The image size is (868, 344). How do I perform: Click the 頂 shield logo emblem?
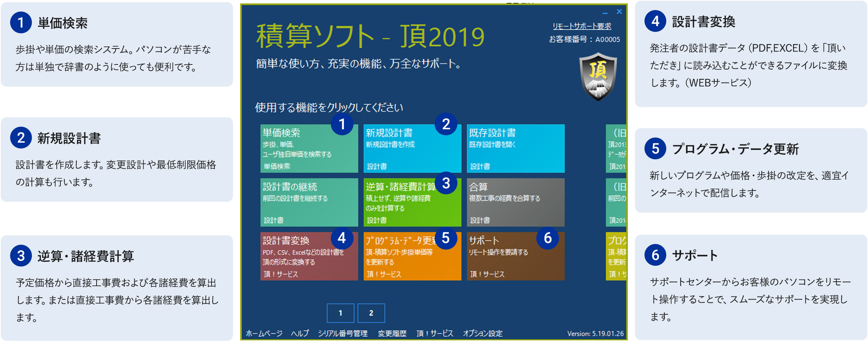[598, 76]
